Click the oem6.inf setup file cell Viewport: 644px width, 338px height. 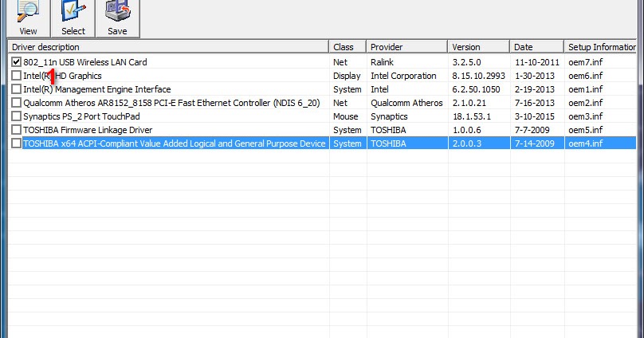pyautogui.click(x=586, y=76)
